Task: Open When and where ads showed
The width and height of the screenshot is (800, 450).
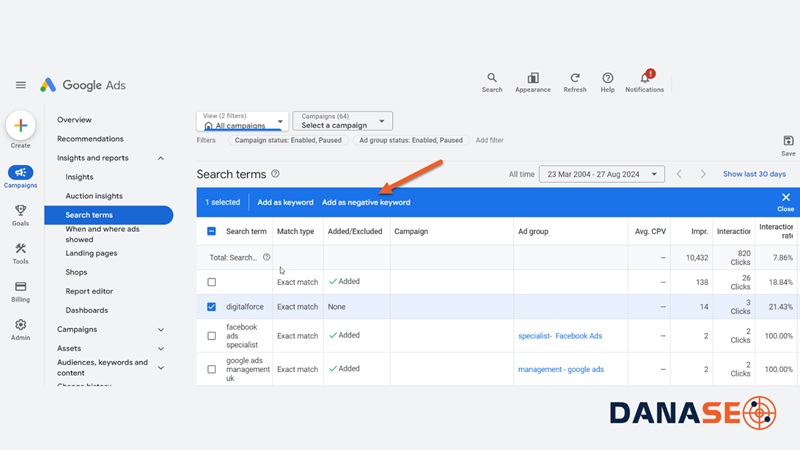Action: click(102, 234)
